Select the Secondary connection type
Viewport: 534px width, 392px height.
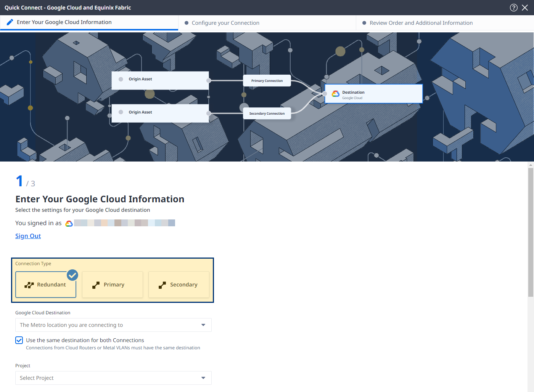[179, 285]
